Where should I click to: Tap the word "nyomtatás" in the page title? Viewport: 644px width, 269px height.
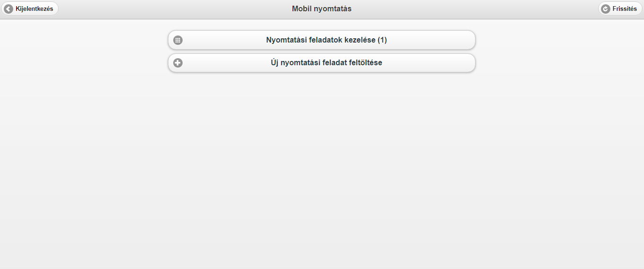point(333,9)
